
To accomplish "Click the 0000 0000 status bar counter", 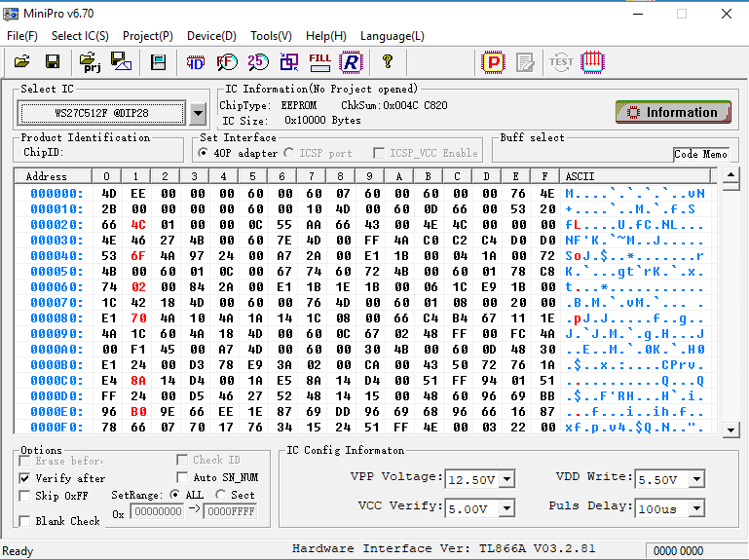I will coord(678,551).
